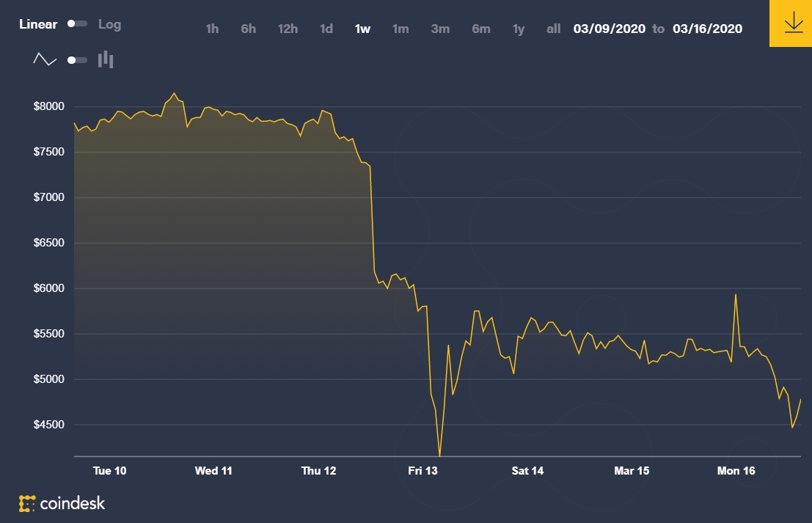Viewport: 812px width, 523px height.
Task: Select the 6h time range
Action: pyautogui.click(x=248, y=29)
